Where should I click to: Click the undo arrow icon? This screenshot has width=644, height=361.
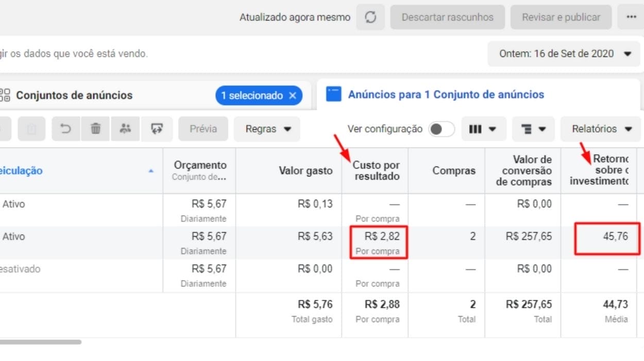click(65, 129)
